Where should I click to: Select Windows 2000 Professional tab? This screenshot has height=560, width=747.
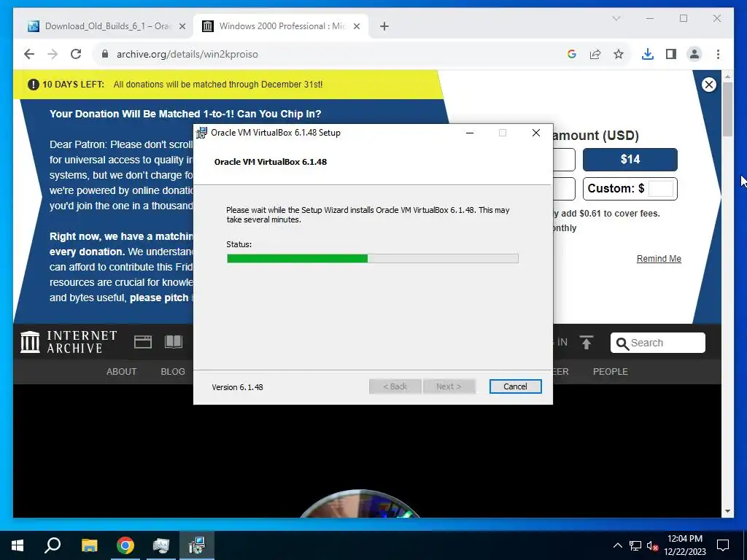(x=281, y=26)
